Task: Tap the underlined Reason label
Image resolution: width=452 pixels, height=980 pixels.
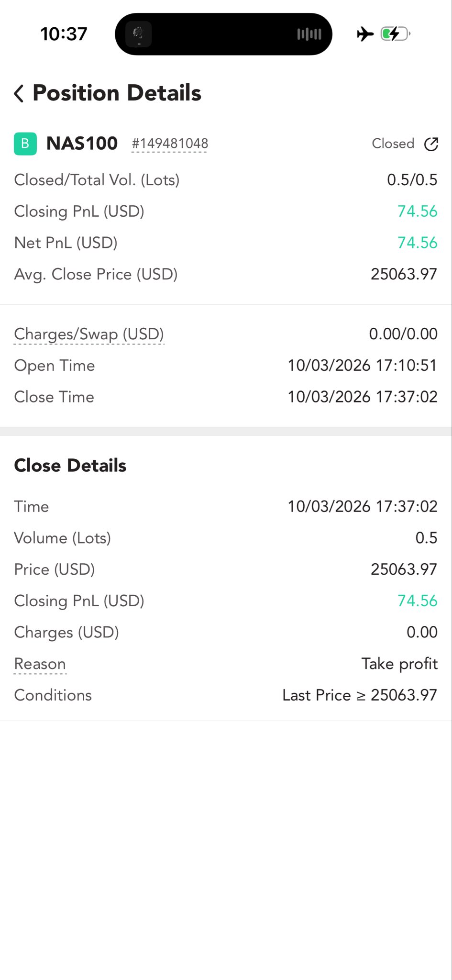Action: [x=40, y=664]
